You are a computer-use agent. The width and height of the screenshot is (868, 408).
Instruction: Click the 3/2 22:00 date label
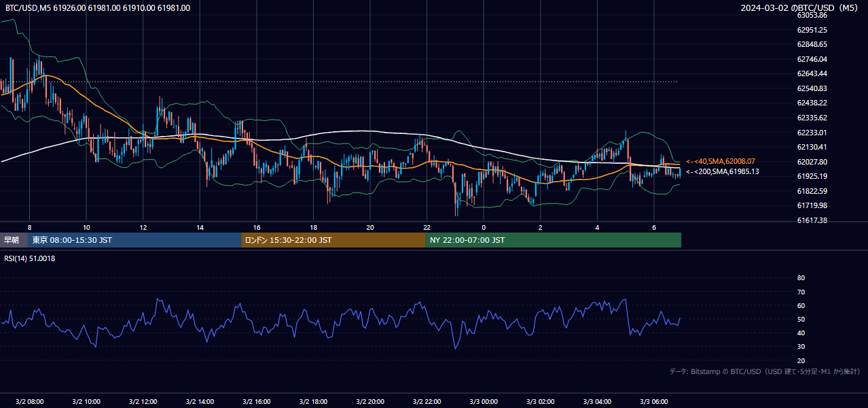(x=427, y=401)
